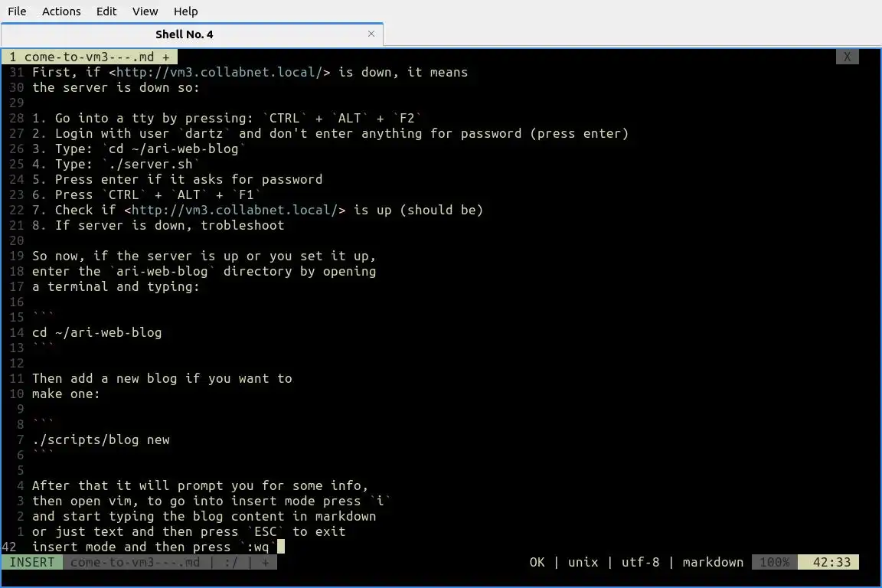Select the come-to-vm3---.md vim tab

pyautogui.click(x=90, y=57)
